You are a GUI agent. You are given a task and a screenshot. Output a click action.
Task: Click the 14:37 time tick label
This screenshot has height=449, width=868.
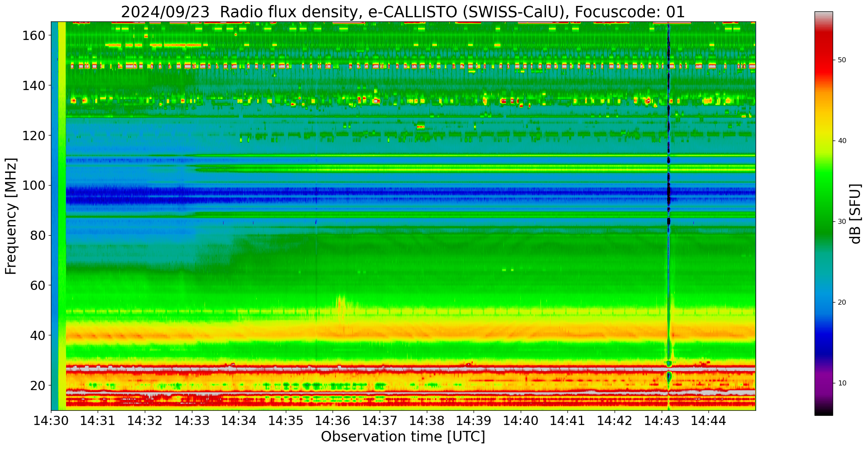(x=380, y=420)
